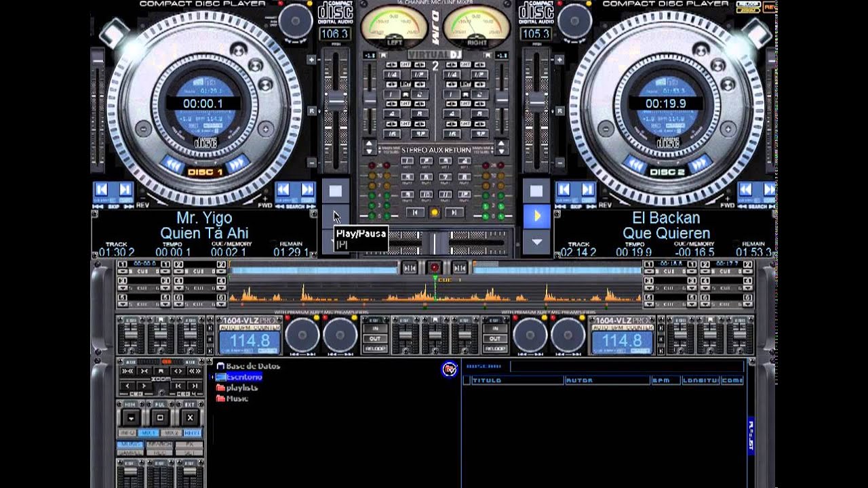Open the playlists folder
The width and height of the screenshot is (868, 488).
242,388
